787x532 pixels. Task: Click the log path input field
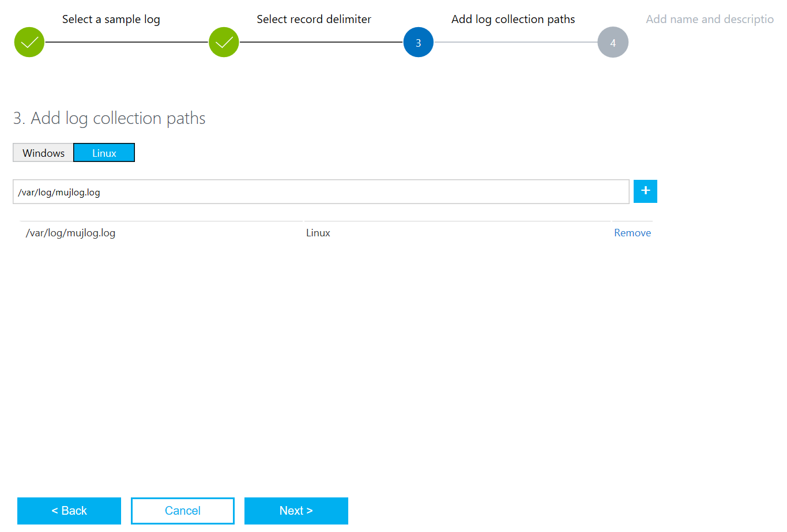[x=321, y=192]
